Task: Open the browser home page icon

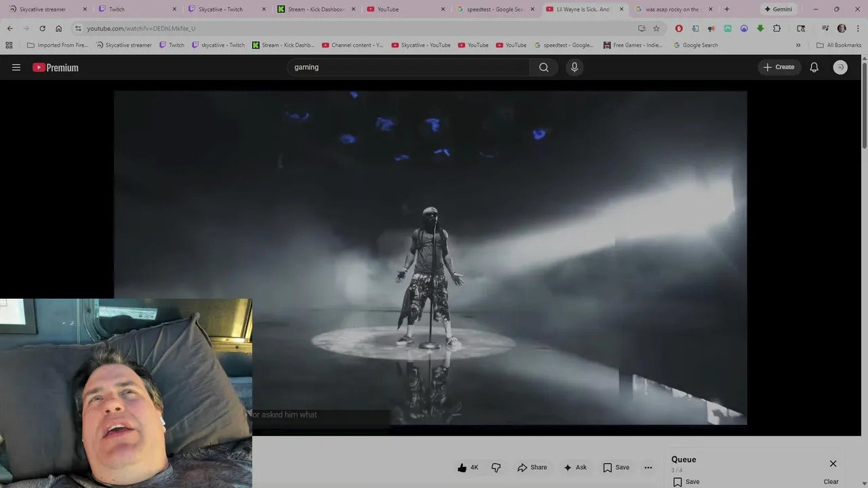Action: pos(58,28)
